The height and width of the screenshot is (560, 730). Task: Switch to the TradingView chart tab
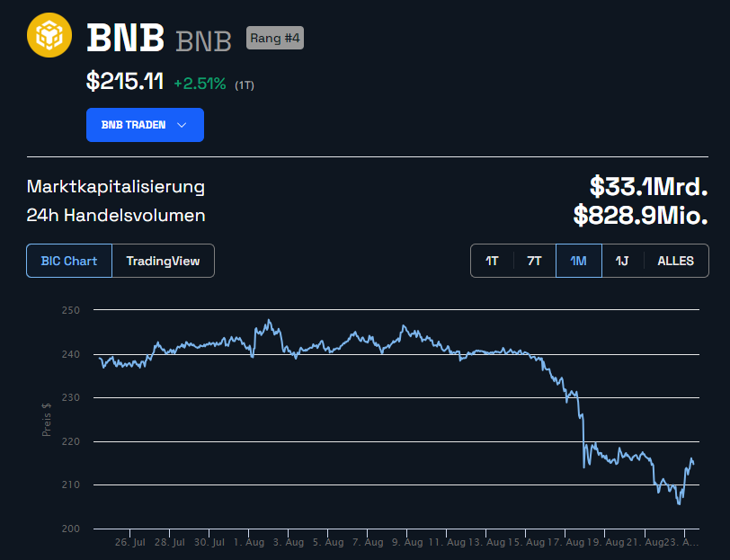[163, 261]
